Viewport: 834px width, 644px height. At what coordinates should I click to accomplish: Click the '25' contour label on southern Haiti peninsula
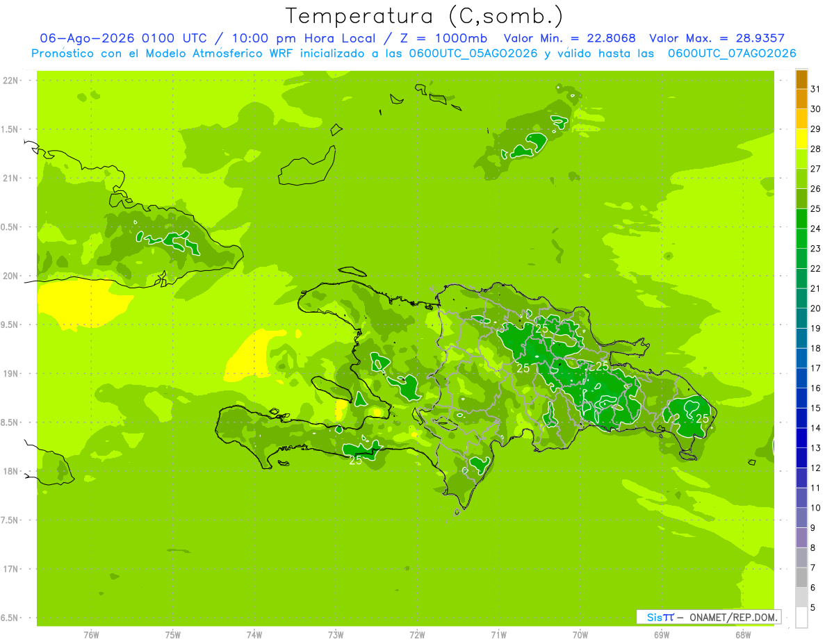[355, 460]
